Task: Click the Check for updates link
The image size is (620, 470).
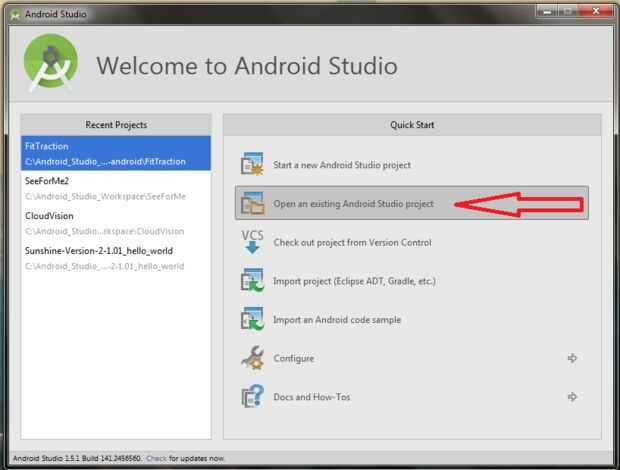Action: [x=157, y=459]
